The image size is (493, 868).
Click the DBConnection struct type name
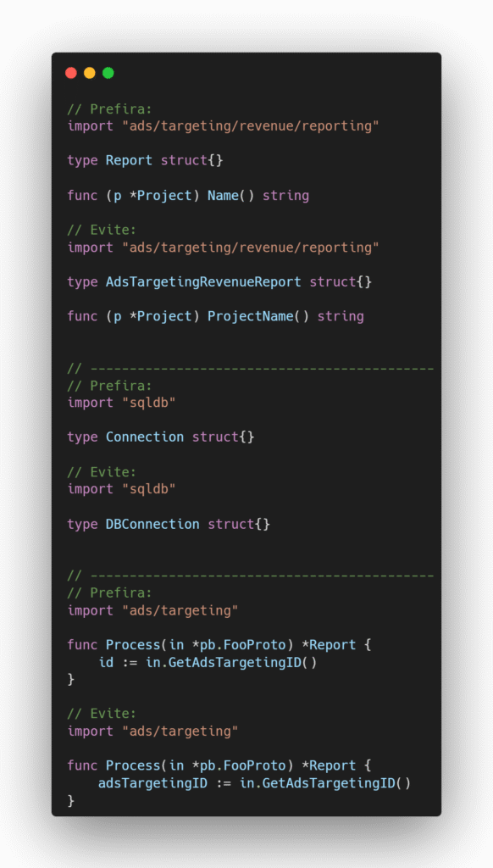(152, 524)
